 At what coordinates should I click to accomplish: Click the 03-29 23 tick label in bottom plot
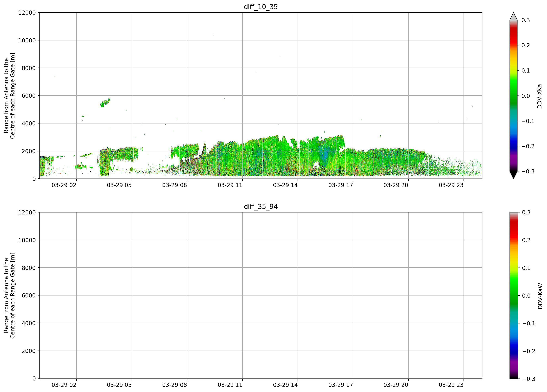pos(451,385)
